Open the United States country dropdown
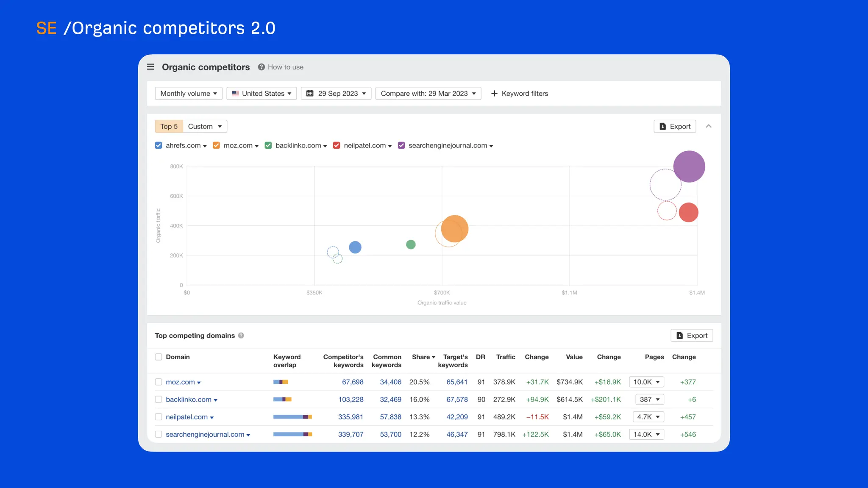 pos(262,93)
